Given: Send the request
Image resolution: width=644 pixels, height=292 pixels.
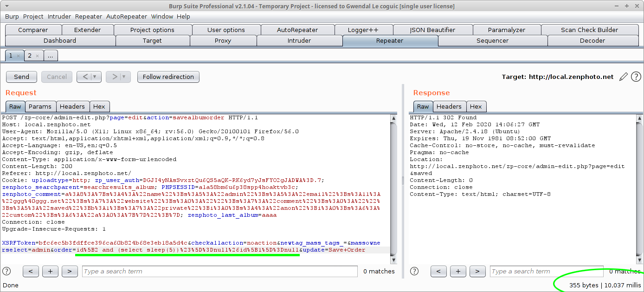Looking at the screenshot, I should [x=22, y=77].
